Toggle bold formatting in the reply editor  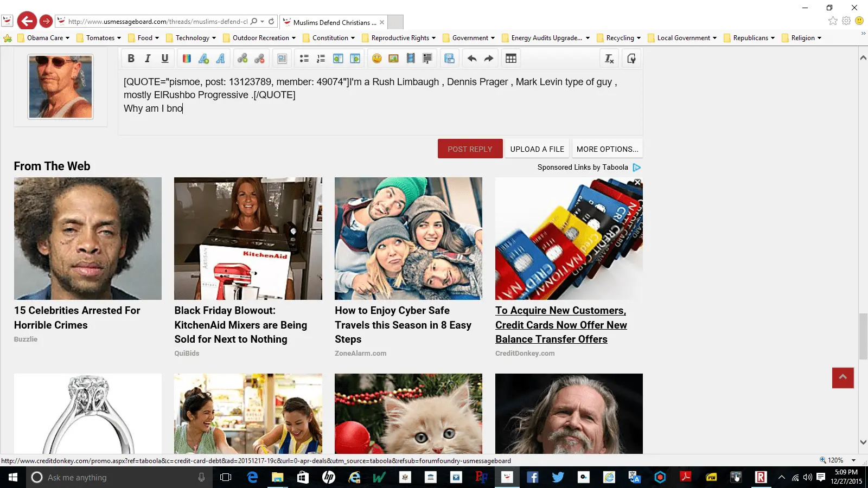(131, 59)
